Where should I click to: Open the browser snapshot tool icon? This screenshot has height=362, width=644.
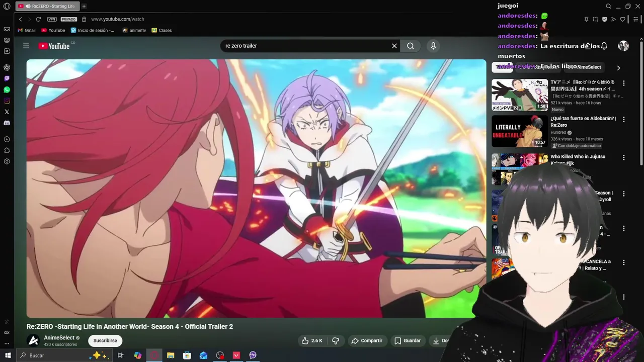[595, 19]
